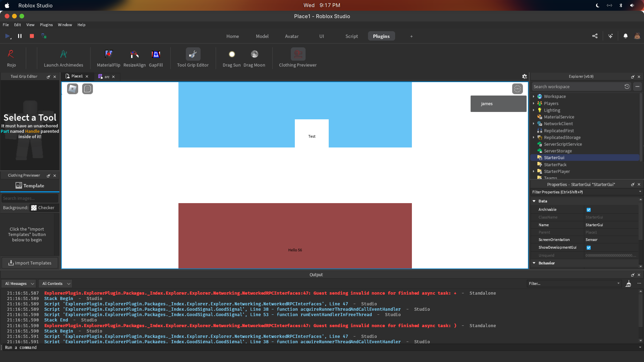Open the Background Checker dropdown
Viewport: 644px width, 362px height.
click(44, 208)
